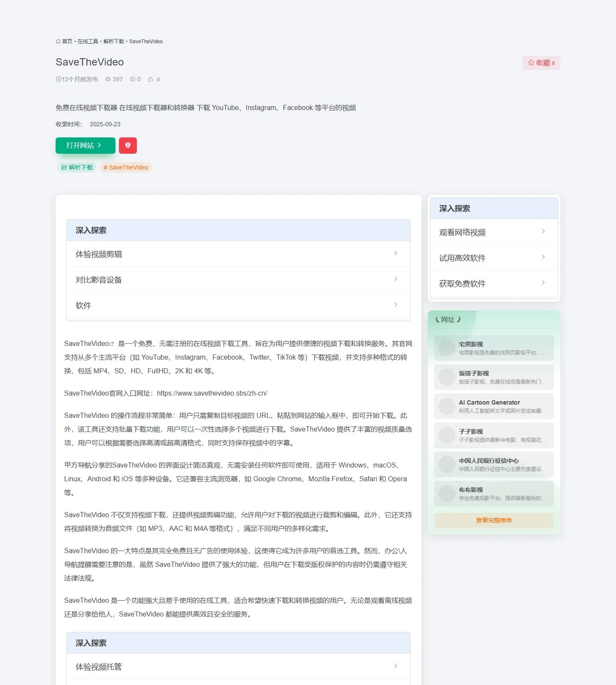Click the 收藏 favorite button
The height and width of the screenshot is (685, 616).
click(x=541, y=63)
